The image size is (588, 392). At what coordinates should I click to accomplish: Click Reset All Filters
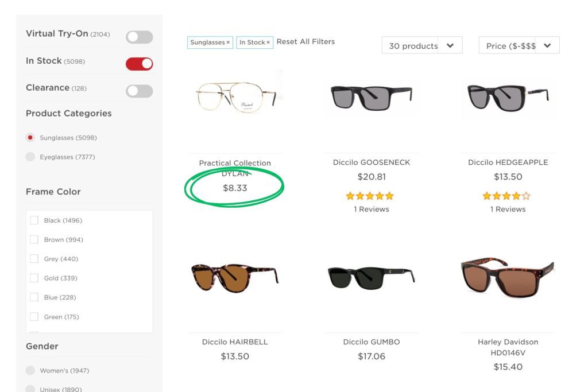[305, 41]
